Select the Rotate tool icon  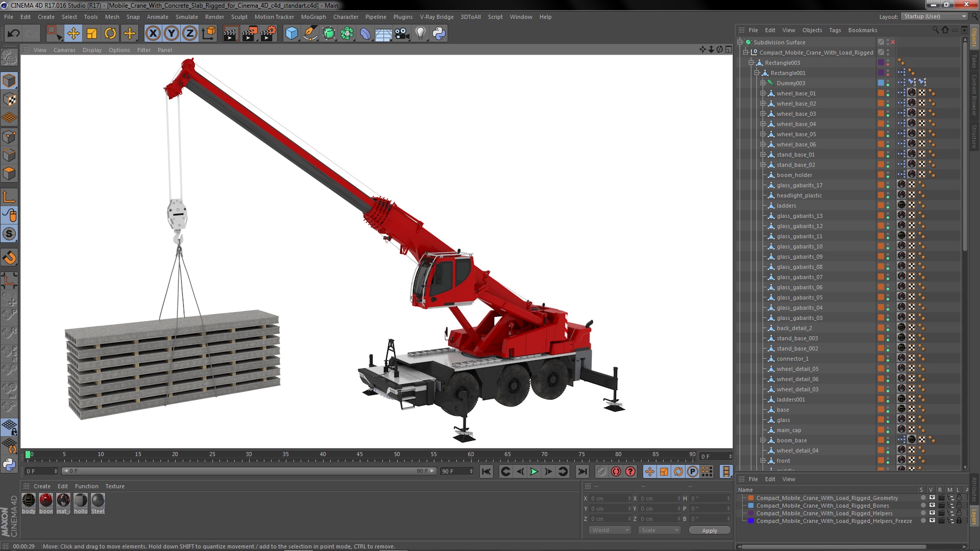pos(110,34)
